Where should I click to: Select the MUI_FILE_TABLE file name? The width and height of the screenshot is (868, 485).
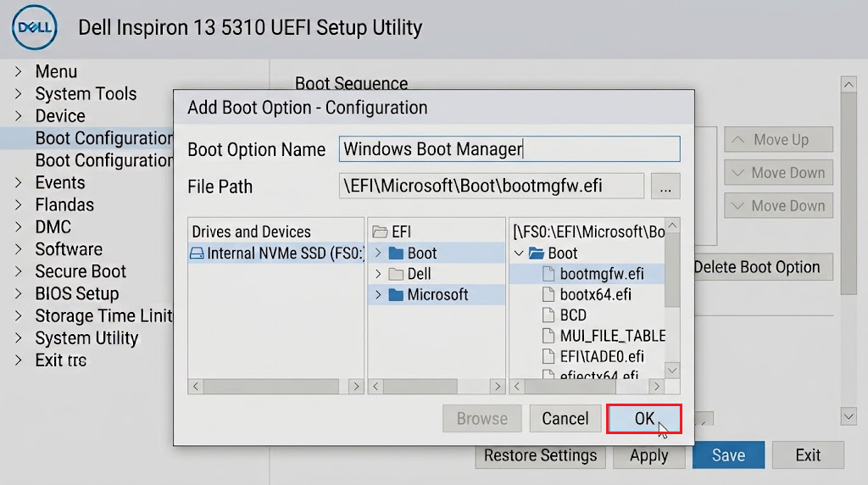(613, 336)
